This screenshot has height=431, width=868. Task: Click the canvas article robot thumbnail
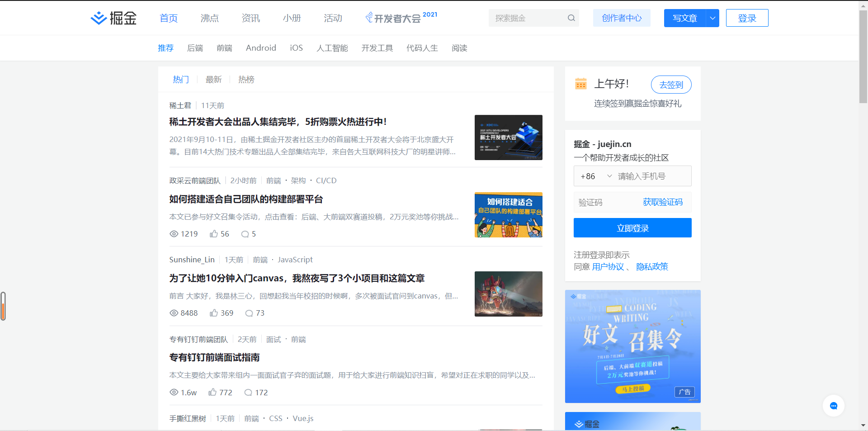pyautogui.click(x=509, y=294)
